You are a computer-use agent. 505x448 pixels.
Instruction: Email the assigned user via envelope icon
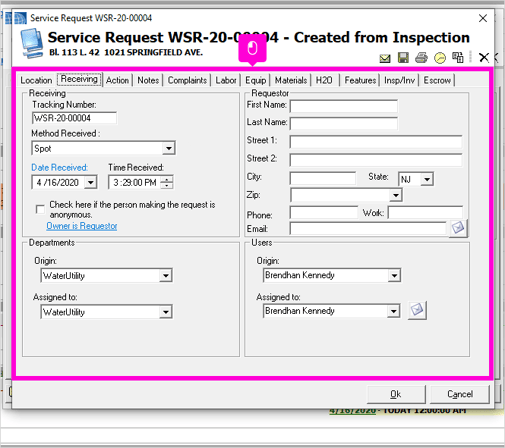point(417,310)
